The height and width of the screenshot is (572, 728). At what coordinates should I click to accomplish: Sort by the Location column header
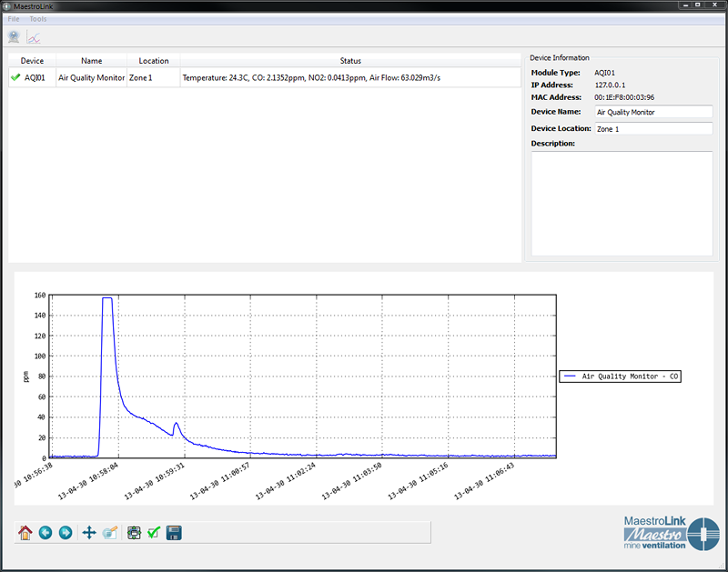[154, 61]
